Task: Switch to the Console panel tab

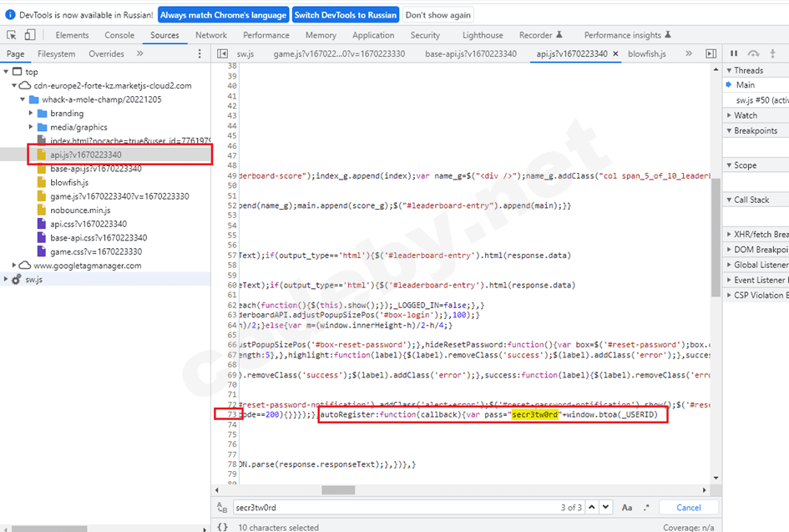Action: 119,35
